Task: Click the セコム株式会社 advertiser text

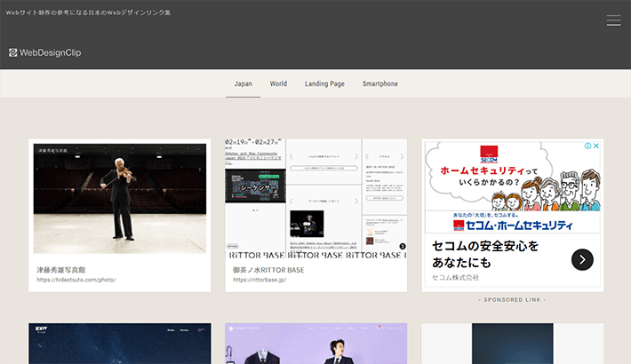Action: (456, 278)
